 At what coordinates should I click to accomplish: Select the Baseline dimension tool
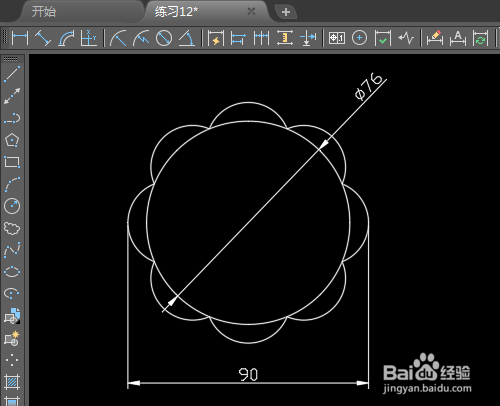click(x=238, y=38)
